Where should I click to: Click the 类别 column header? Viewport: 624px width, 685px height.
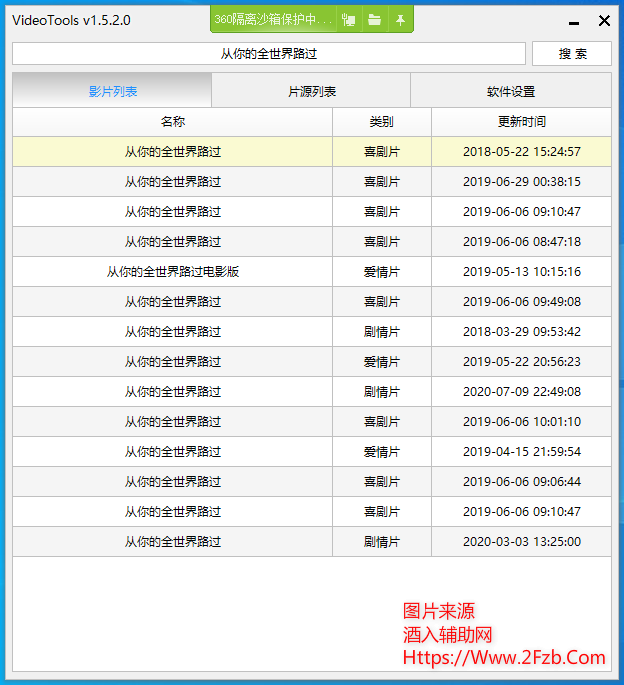[381, 122]
